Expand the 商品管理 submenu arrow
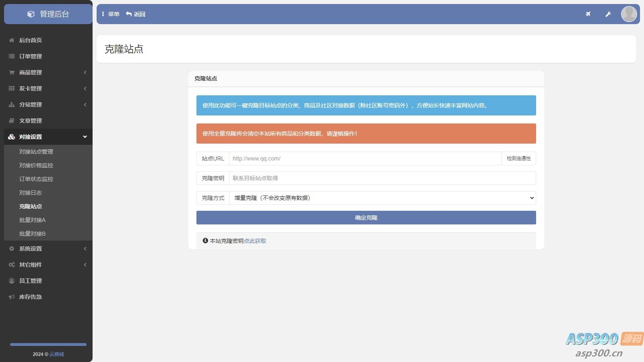Viewport: 644px width, 362px height. point(85,72)
